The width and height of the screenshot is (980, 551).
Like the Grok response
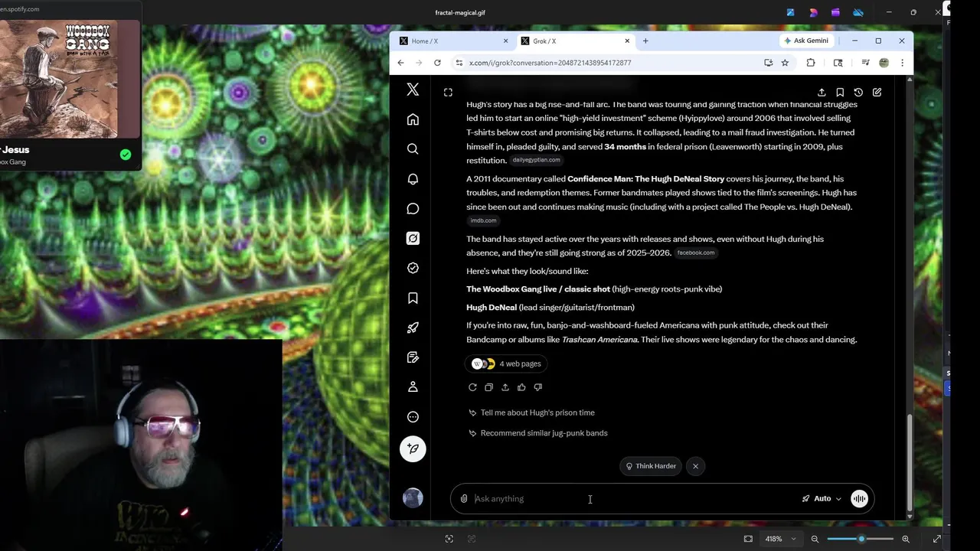pos(521,387)
